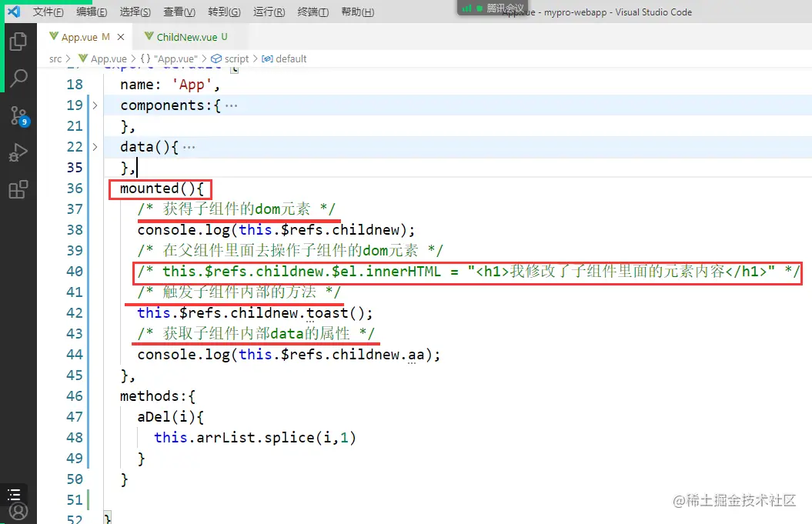Open the Extensions view icon
This screenshot has height=524, width=812.
pyautogui.click(x=18, y=190)
